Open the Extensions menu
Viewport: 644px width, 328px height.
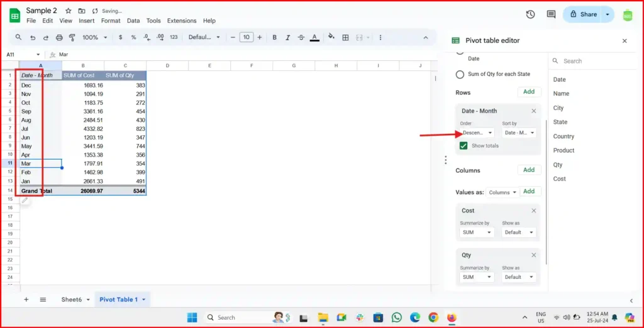[182, 21]
